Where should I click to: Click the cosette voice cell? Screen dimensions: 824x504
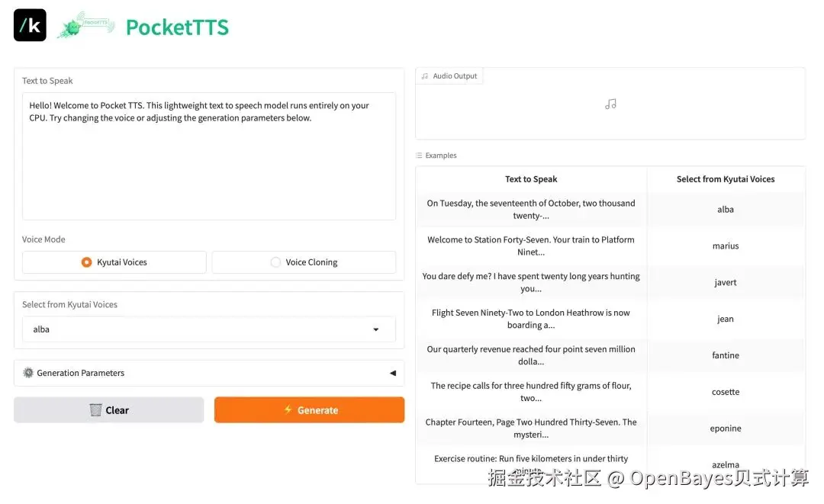click(726, 392)
